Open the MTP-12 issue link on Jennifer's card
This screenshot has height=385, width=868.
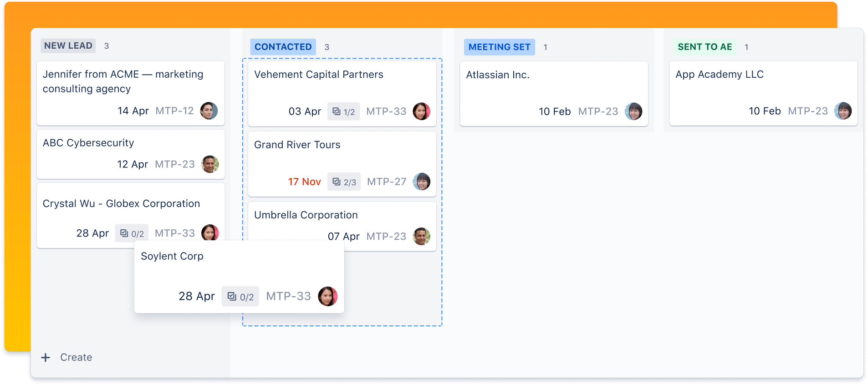coord(174,111)
